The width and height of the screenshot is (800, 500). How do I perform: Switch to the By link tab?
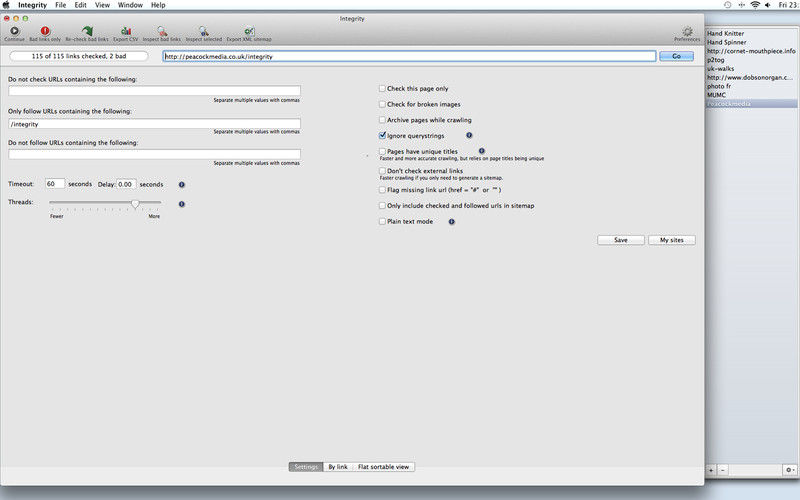click(x=338, y=467)
